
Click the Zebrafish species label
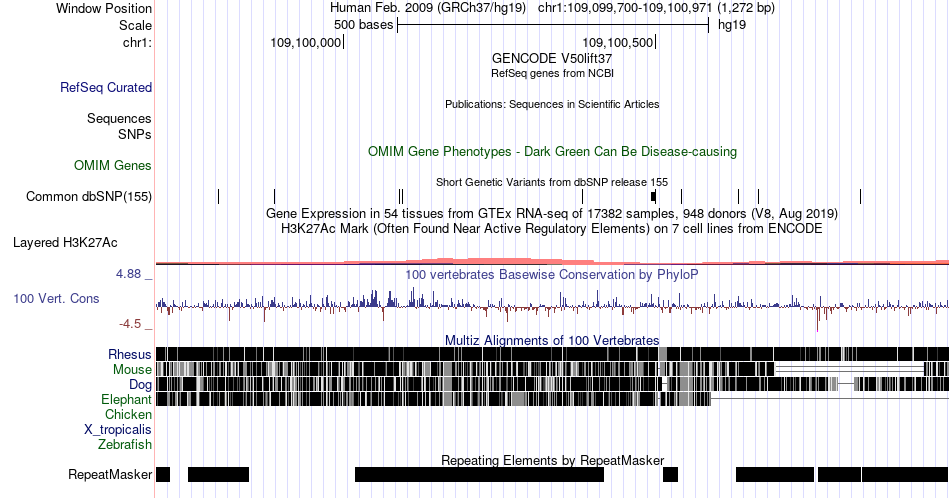point(125,444)
